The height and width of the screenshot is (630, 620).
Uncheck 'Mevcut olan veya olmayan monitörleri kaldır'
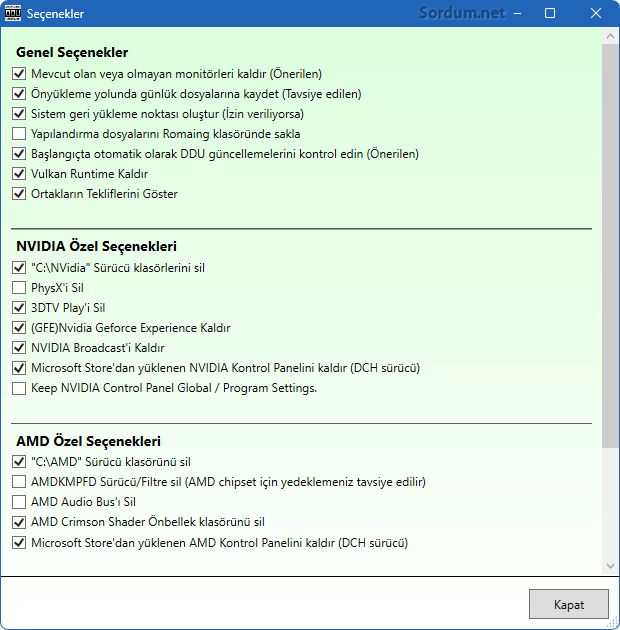click(x=20, y=74)
